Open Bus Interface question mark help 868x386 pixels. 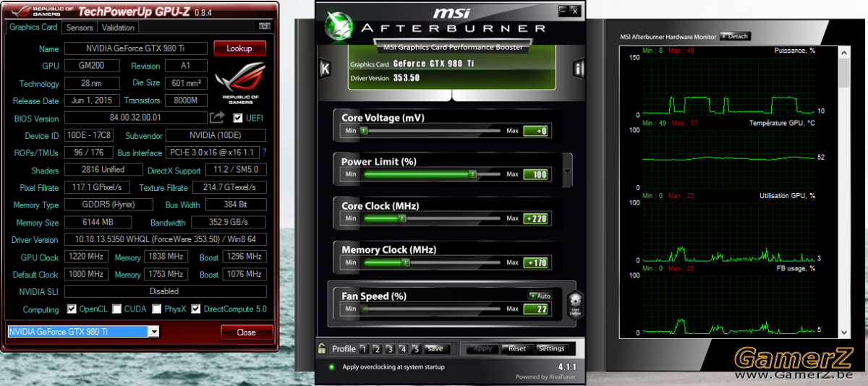[x=264, y=153]
